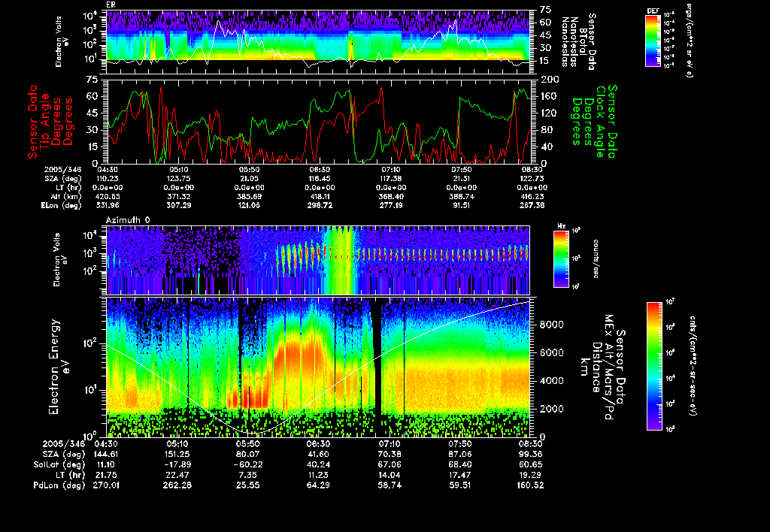This screenshot has height=532, width=770.
Task: Click the ER spectrogram panel
Action: [318, 42]
